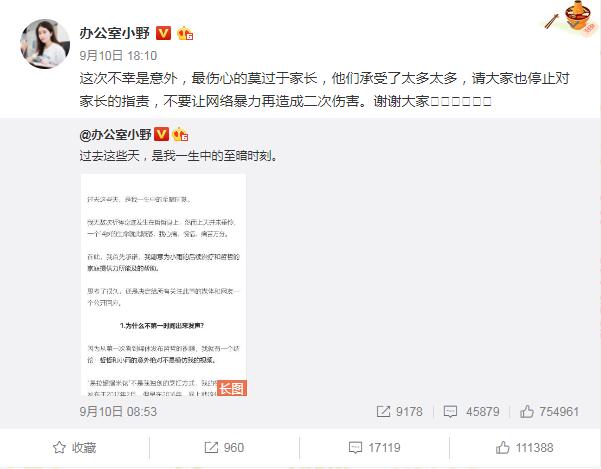Click the crown badge in the quoted post

180,134
